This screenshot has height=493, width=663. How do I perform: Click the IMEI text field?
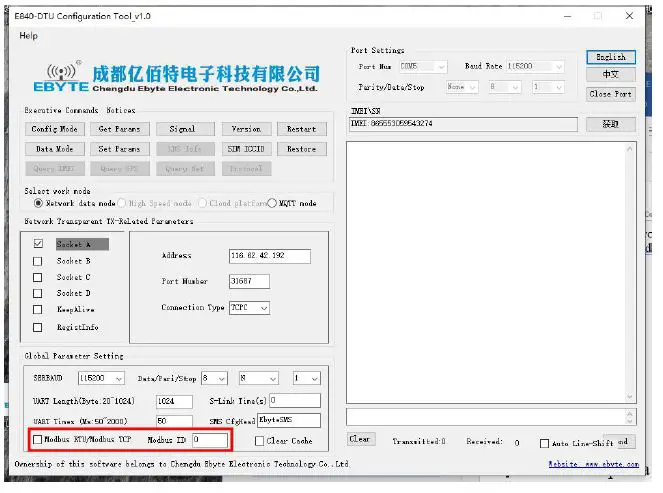click(x=463, y=124)
